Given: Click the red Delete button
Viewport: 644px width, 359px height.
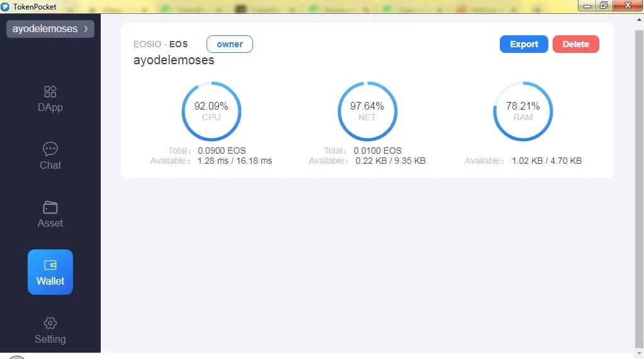Looking at the screenshot, I should pyautogui.click(x=576, y=44).
